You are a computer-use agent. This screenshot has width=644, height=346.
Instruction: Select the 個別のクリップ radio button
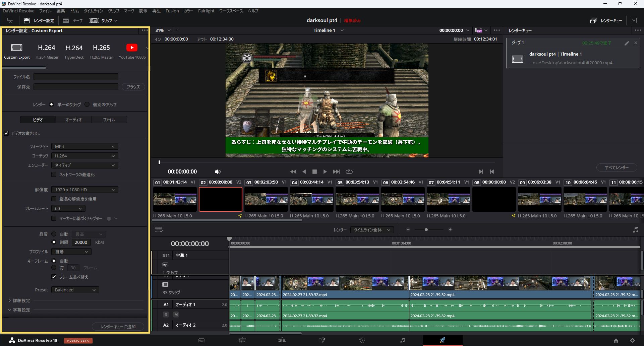(x=87, y=104)
